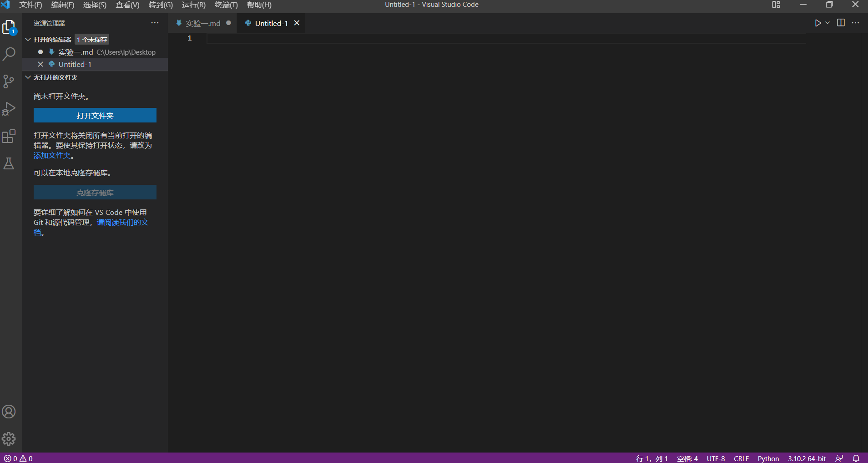868x463 pixels.
Task: Select Untitled-1 in open editors list
Action: pyautogui.click(x=95, y=64)
